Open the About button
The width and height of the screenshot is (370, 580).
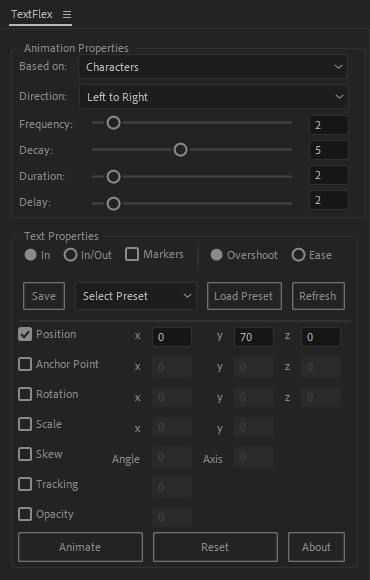click(x=316, y=547)
